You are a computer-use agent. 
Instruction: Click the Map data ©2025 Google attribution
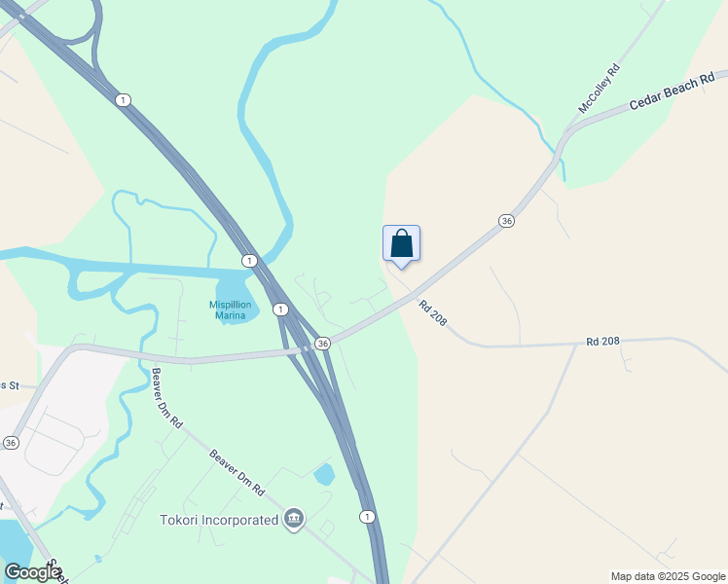pos(668,576)
